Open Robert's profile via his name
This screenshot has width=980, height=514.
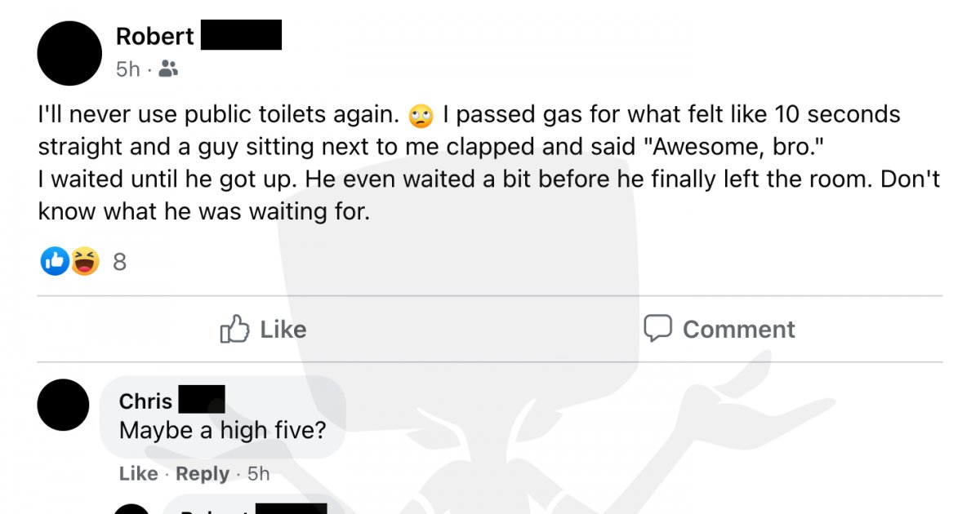coord(154,36)
